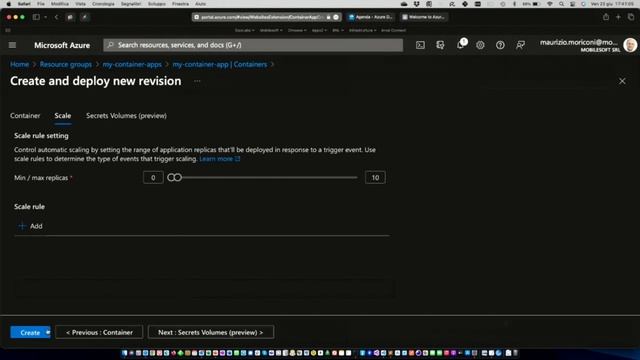Open the my-container-apps breadcrumb
Image resolution: width=640 pixels, height=360 pixels.
[x=132, y=64]
